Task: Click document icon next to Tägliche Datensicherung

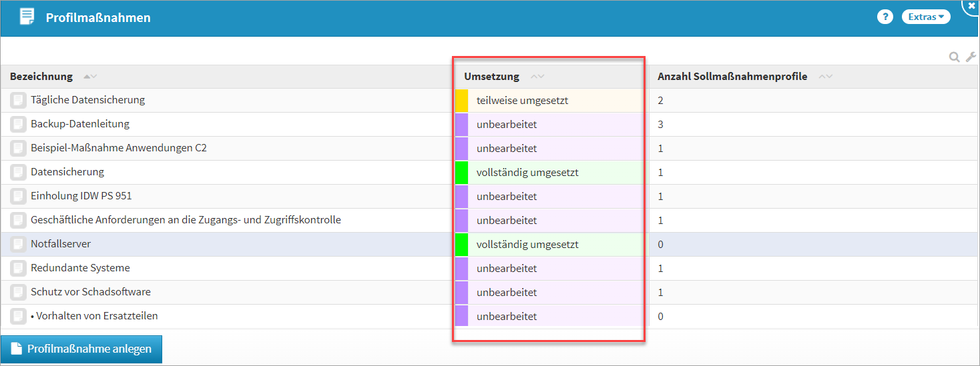Action: click(19, 101)
